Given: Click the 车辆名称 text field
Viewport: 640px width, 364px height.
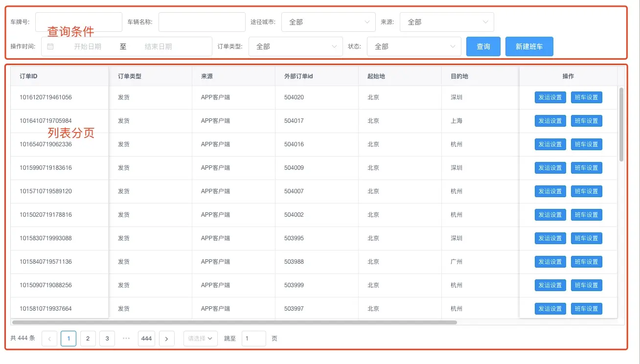Looking at the screenshot, I should [202, 22].
